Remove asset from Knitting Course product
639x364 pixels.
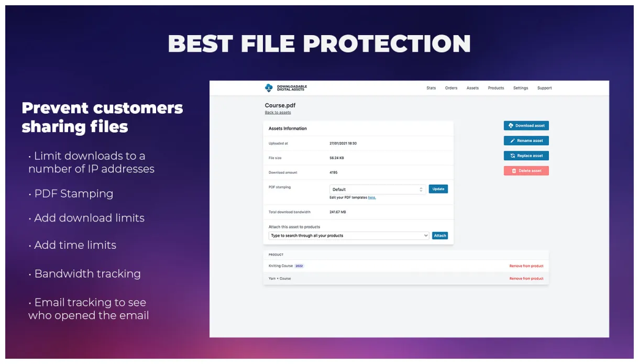[526, 266]
